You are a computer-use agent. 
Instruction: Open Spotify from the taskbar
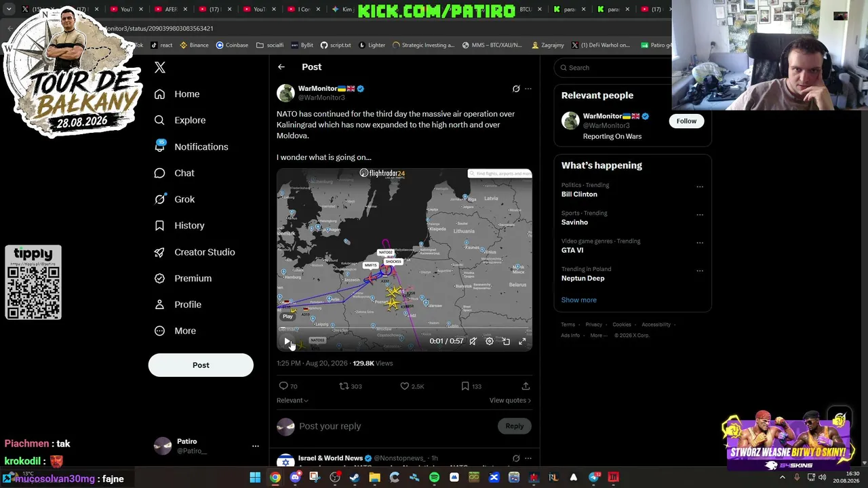[x=434, y=478]
